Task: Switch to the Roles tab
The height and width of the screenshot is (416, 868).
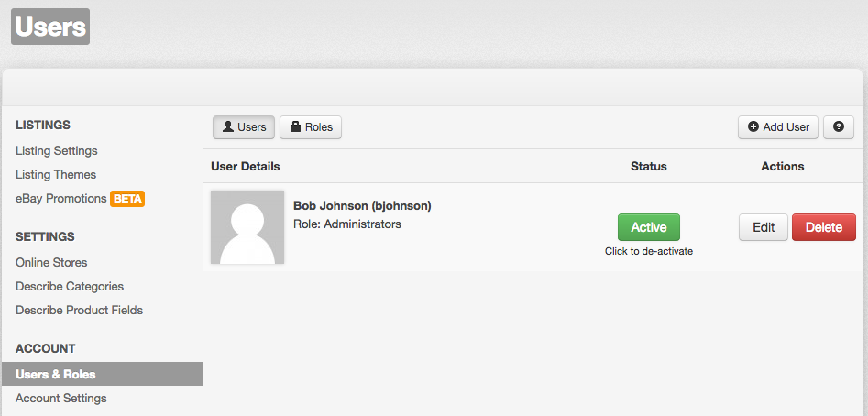Action: point(310,127)
